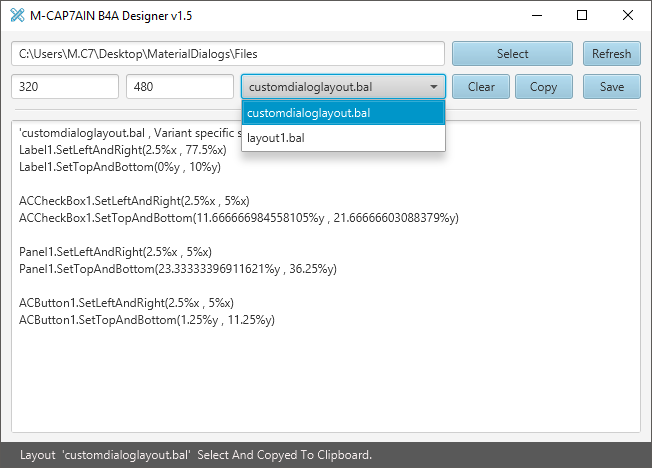Click the M-CAP7AIN app icon in title bar
Screen dimensions: 652x468
(17, 15)
